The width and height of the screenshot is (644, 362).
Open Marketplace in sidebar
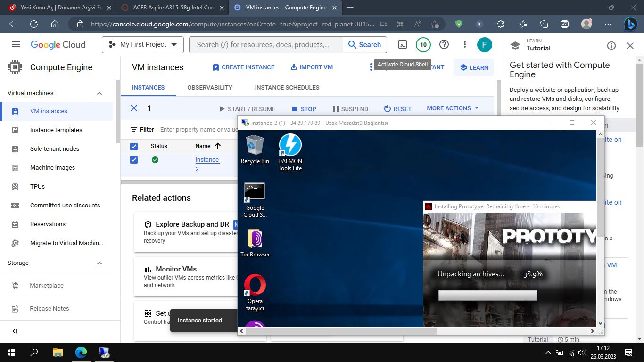[47, 286]
